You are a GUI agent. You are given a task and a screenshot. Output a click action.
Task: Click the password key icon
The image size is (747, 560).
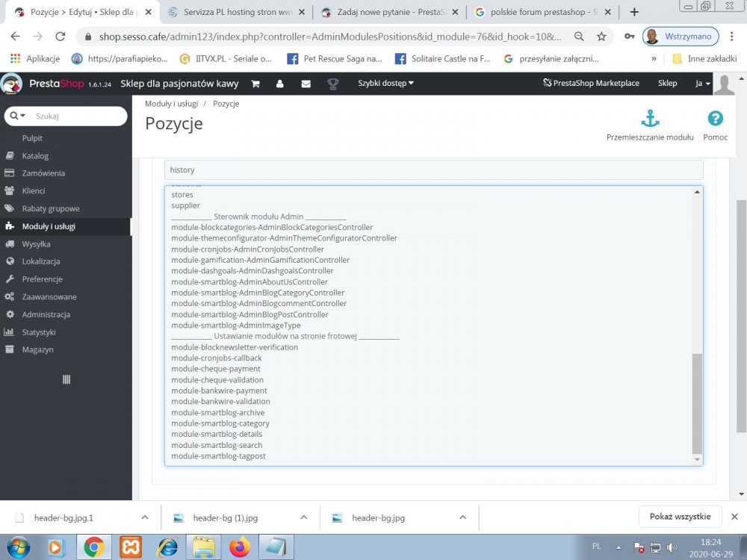click(629, 36)
